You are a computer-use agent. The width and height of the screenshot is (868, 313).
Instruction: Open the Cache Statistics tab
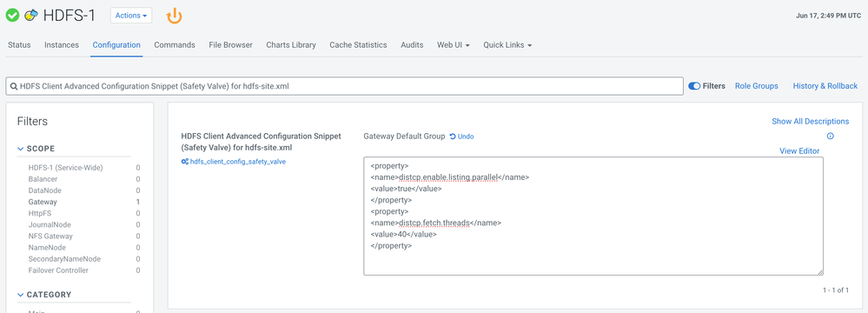coord(358,45)
